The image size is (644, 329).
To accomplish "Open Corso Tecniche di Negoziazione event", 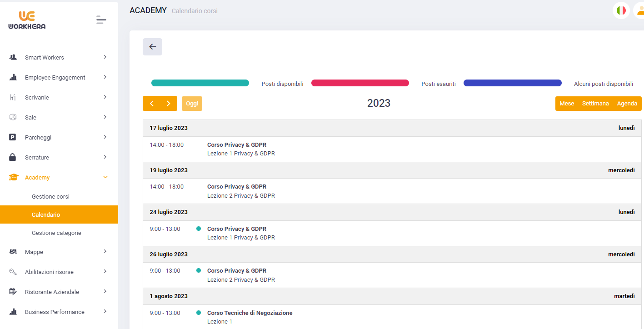I will click(x=250, y=313).
